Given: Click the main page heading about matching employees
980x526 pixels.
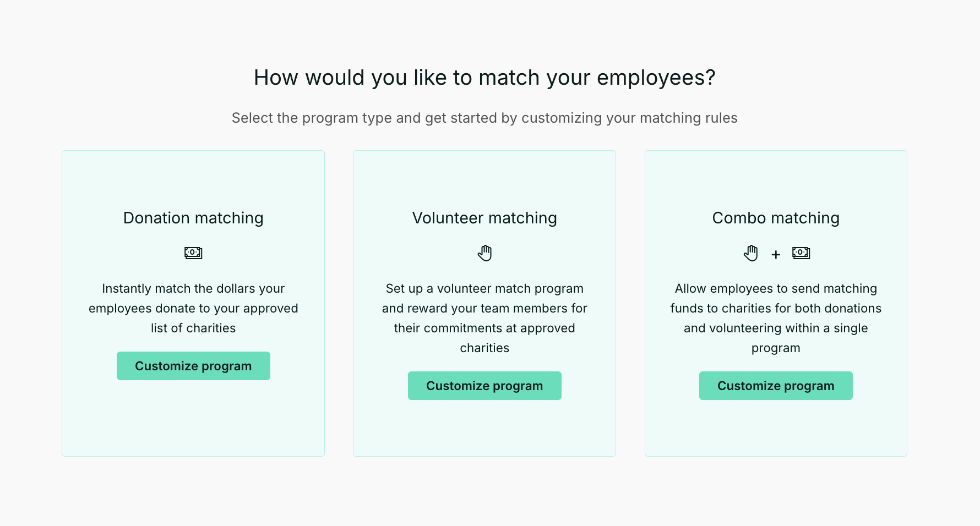Looking at the screenshot, I should tap(484, 78).
